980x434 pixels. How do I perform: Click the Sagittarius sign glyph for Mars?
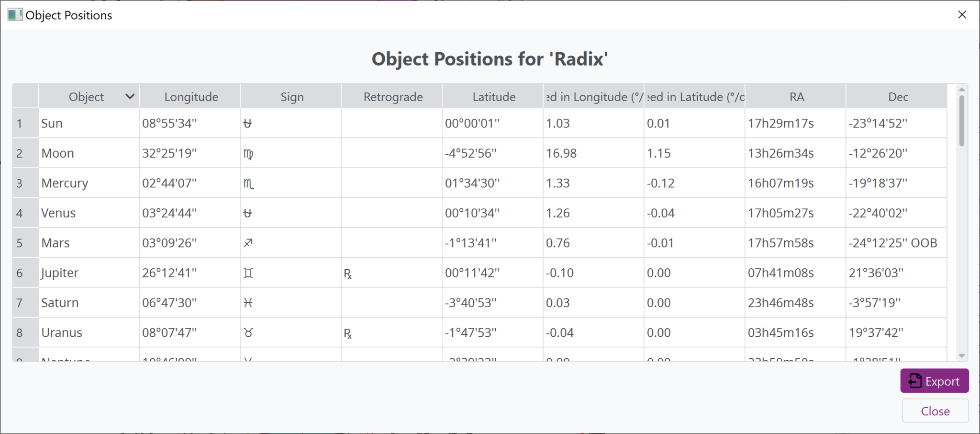[248, 243]
